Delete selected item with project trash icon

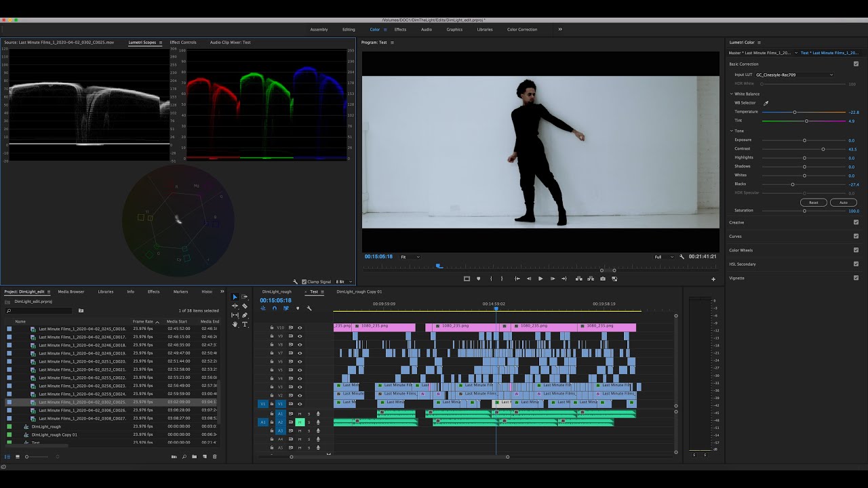coord(215,457)
